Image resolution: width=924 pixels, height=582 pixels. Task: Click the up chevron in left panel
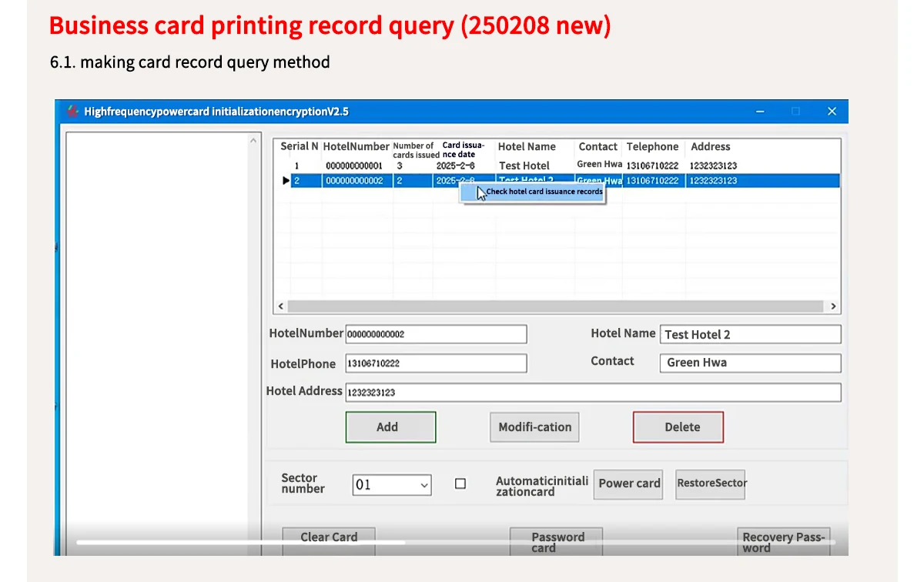click(x=254, y=141)
